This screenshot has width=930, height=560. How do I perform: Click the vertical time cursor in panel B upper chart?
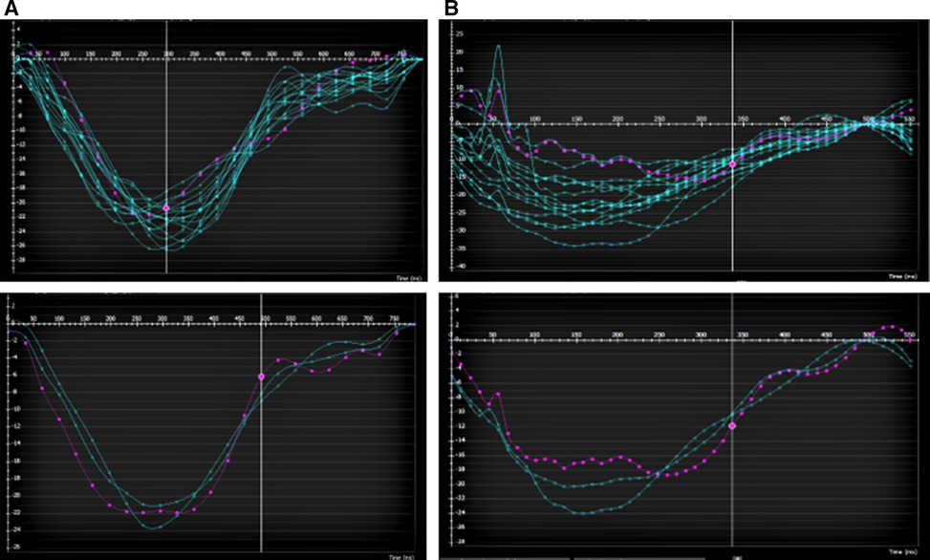tap(733, 145)
